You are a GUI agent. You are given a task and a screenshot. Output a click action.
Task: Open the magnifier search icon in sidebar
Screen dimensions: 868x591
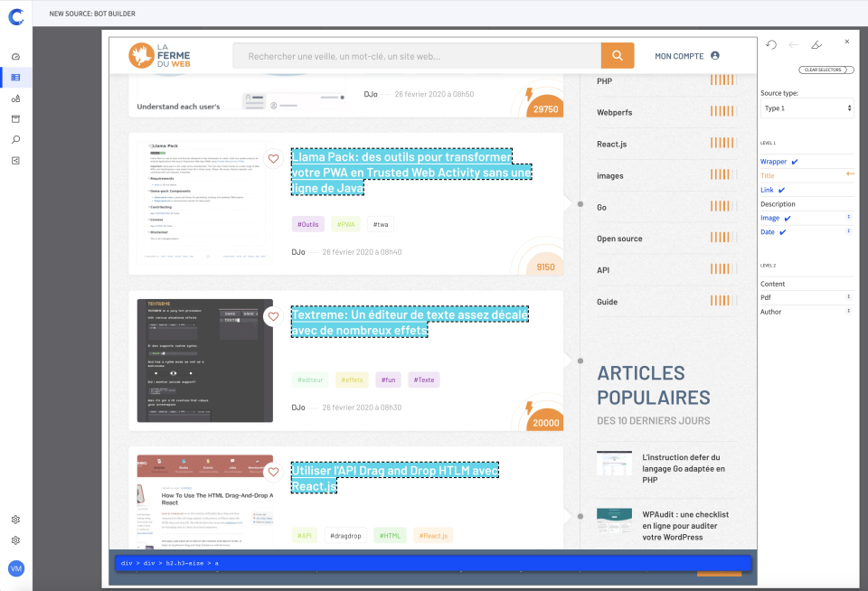pyautogui.click(x=15, y=139)
